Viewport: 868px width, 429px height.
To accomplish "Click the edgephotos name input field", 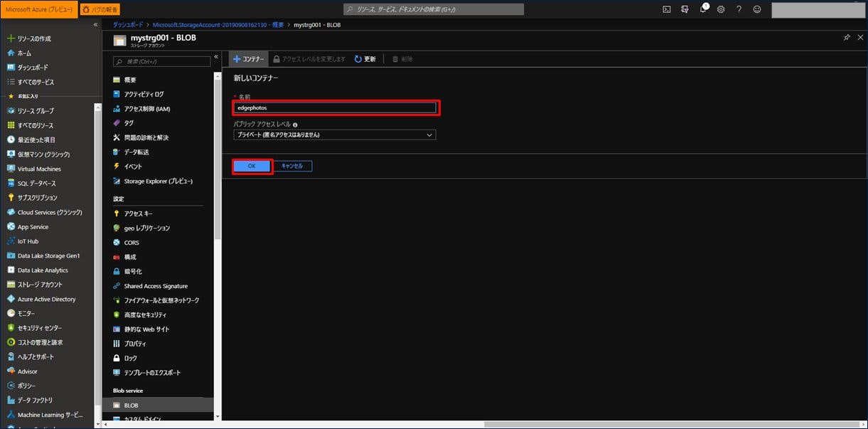I will [334, 107].
